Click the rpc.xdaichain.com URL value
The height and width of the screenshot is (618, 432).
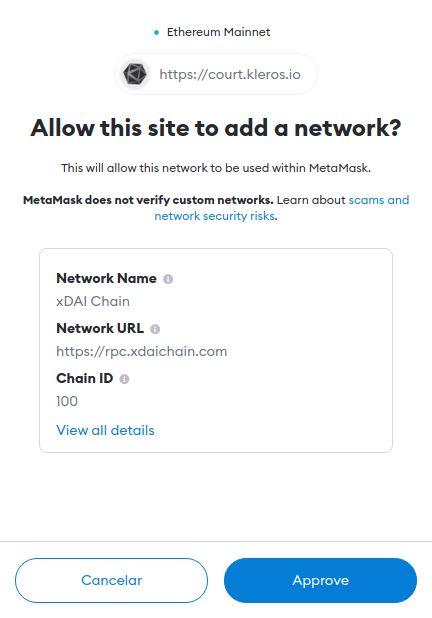pos(142,351)
